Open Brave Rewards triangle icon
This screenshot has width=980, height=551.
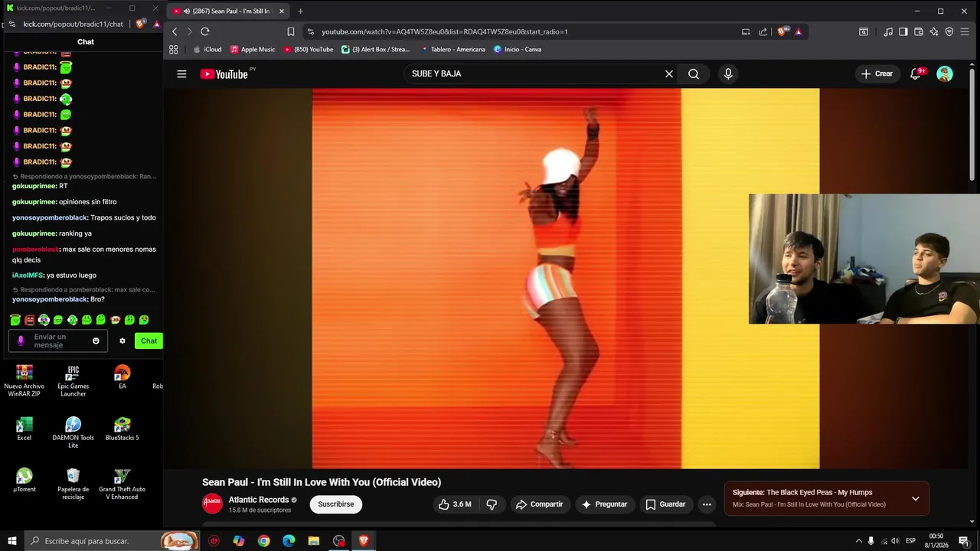point(798,31)
